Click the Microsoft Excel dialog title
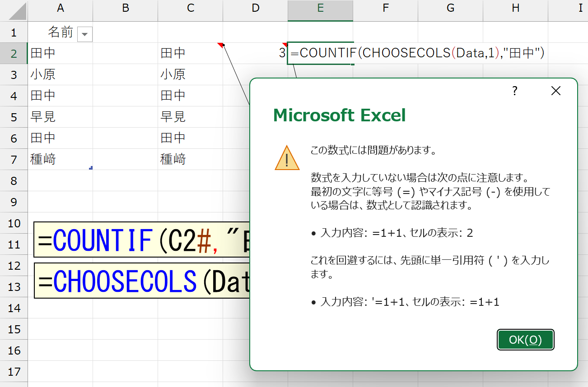This screenshot has width=588, height=387. pos(340,115)
